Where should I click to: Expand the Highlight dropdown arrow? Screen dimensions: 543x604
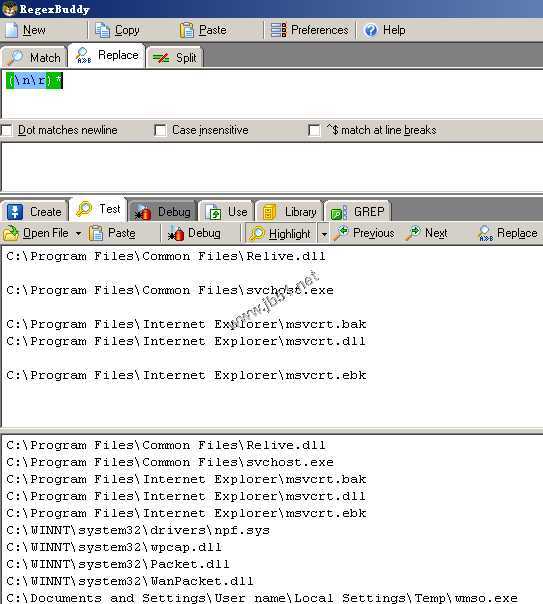pos(324,234)
